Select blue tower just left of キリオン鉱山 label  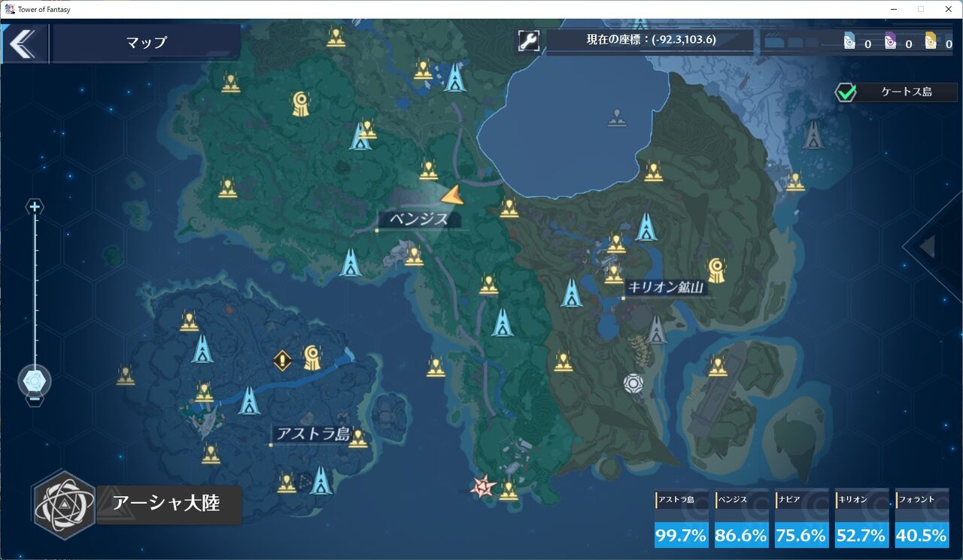[572, 292]
